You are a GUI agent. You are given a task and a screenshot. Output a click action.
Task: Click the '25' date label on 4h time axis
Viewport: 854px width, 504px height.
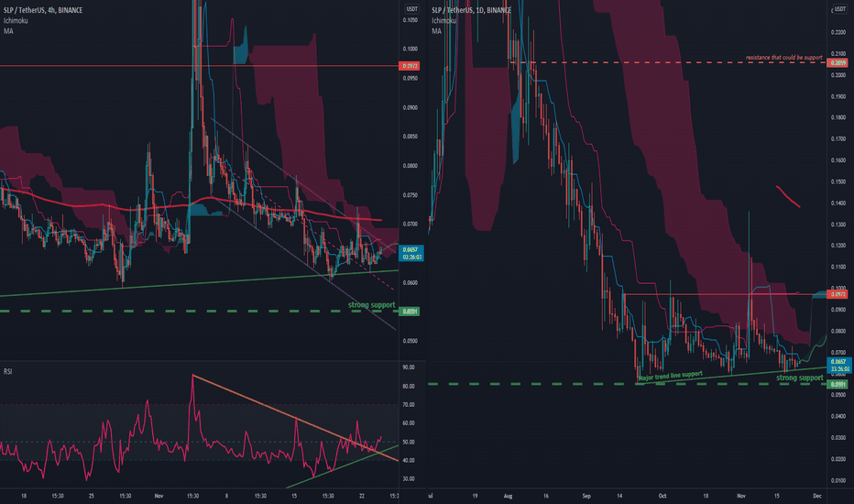point(91,496)
